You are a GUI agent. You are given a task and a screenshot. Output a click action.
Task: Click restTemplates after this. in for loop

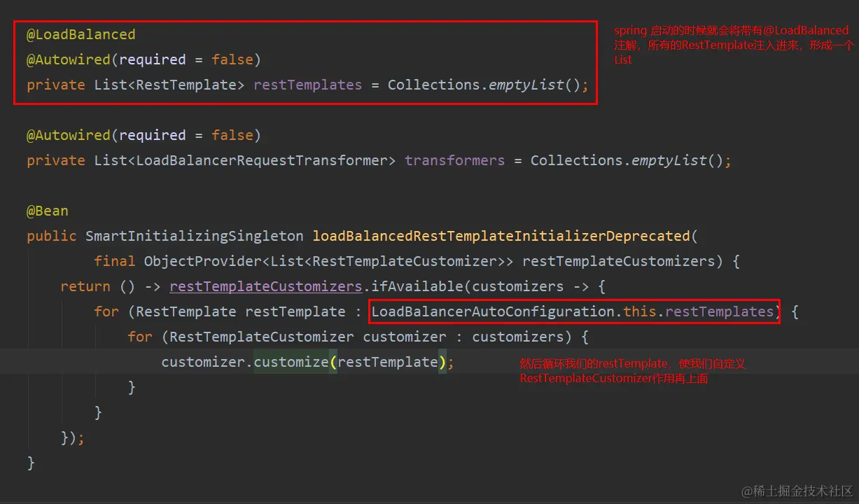(x=720, y=311)
